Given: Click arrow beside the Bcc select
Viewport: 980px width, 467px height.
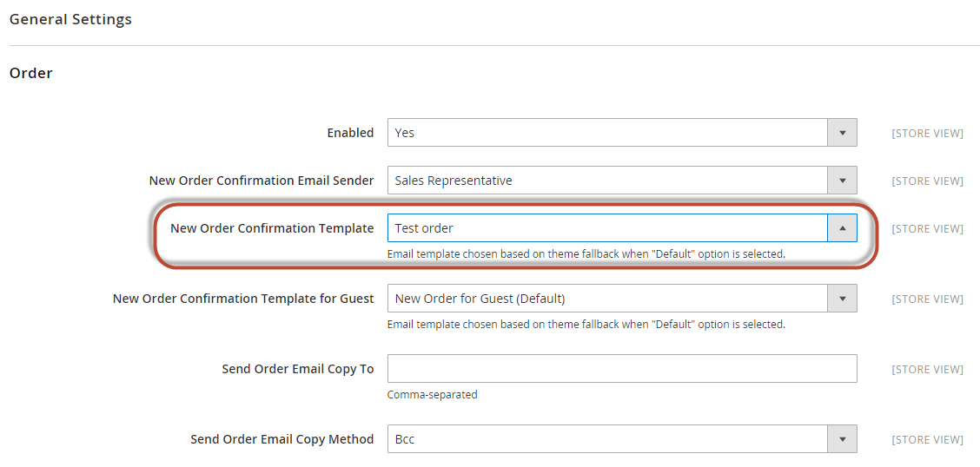Looking at the screenshot, I should 842,439.
